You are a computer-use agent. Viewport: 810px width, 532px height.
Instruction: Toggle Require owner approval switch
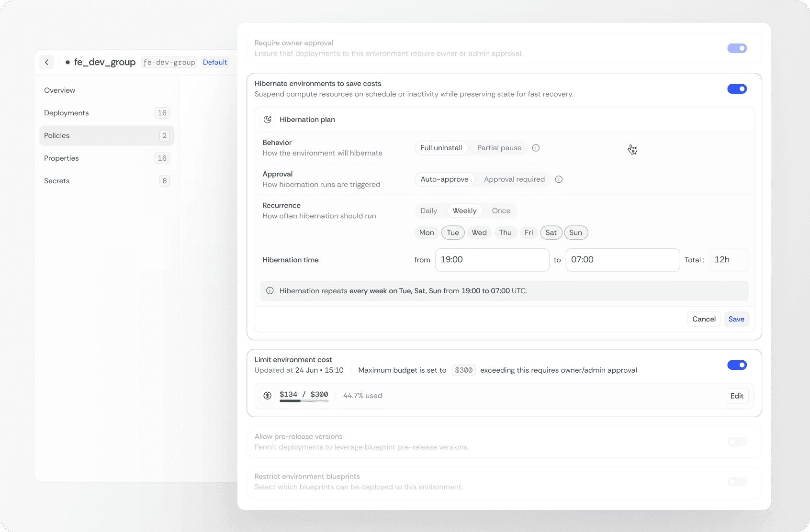click(737, 48)
